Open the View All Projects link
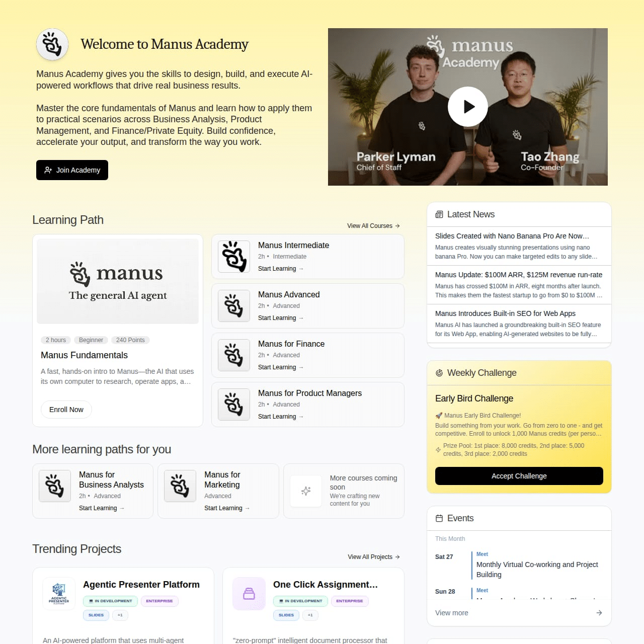Screen dimensions: 644x644 point(374,557)
